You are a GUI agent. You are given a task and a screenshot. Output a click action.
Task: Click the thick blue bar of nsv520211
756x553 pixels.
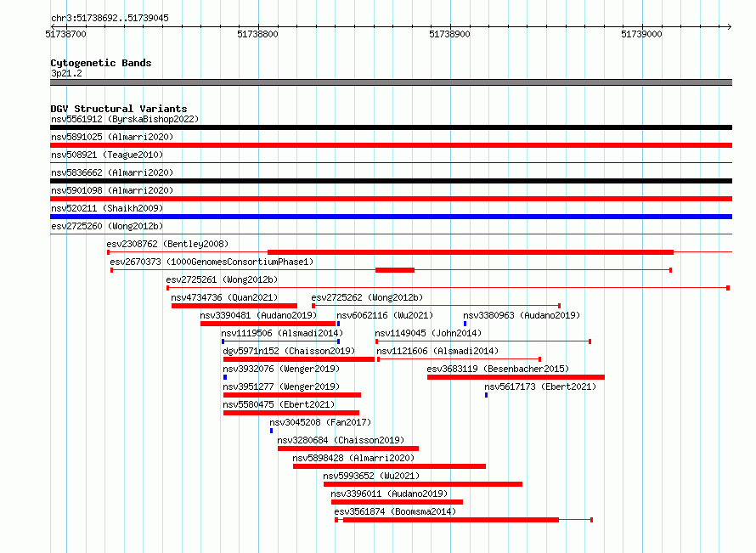391,217
